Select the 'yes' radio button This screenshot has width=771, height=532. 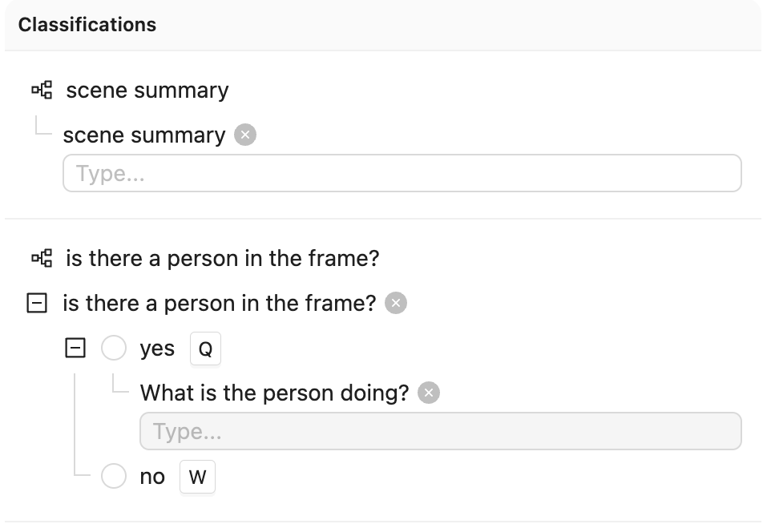pos(114,348)
